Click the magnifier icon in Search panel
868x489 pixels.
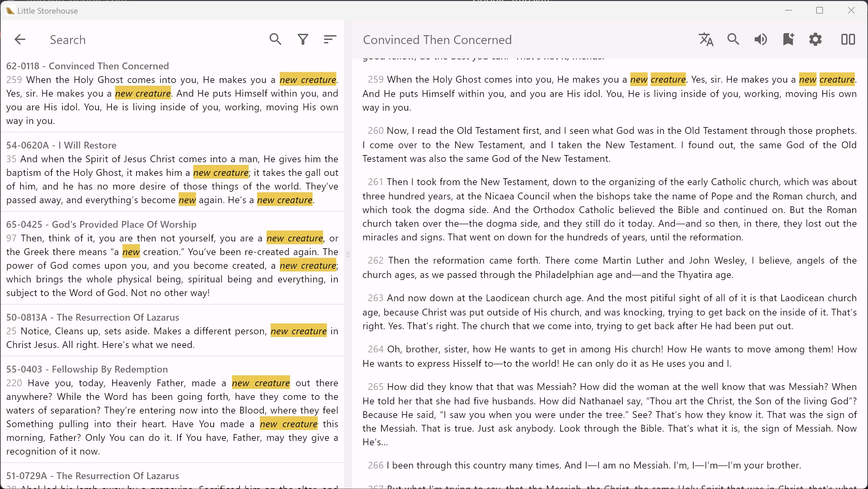[275, 40]
